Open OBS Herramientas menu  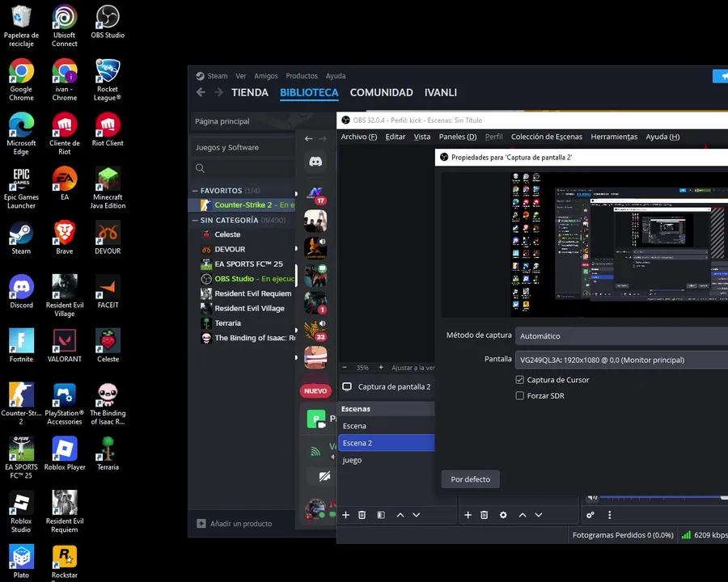(614, 137)
